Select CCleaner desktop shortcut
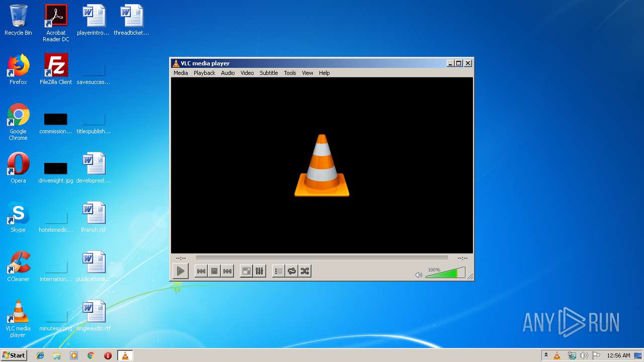Image resolution: width=644 pixels, height=362 pixels. tap(18, 266)
